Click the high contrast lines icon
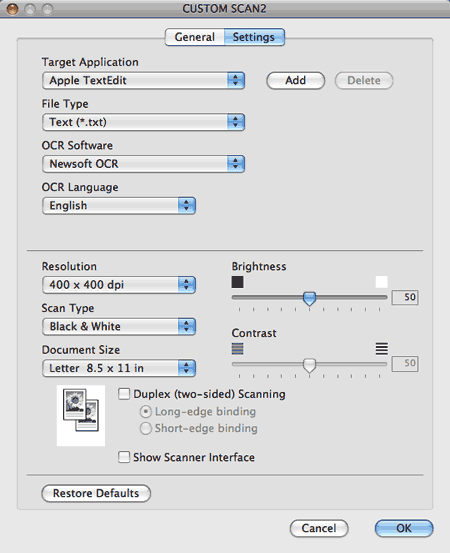This screenshot has height=553, width=450. (382, 348)
